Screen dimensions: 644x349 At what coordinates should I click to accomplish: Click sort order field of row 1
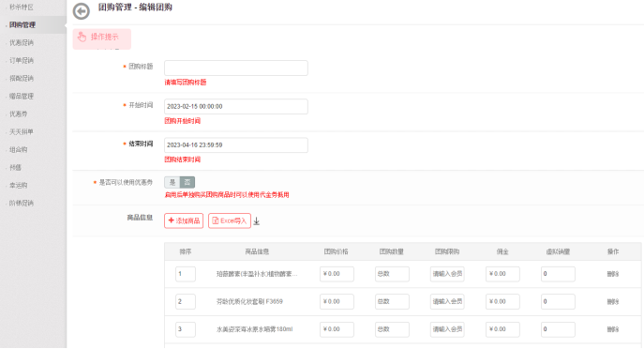[x=186, y=274]
